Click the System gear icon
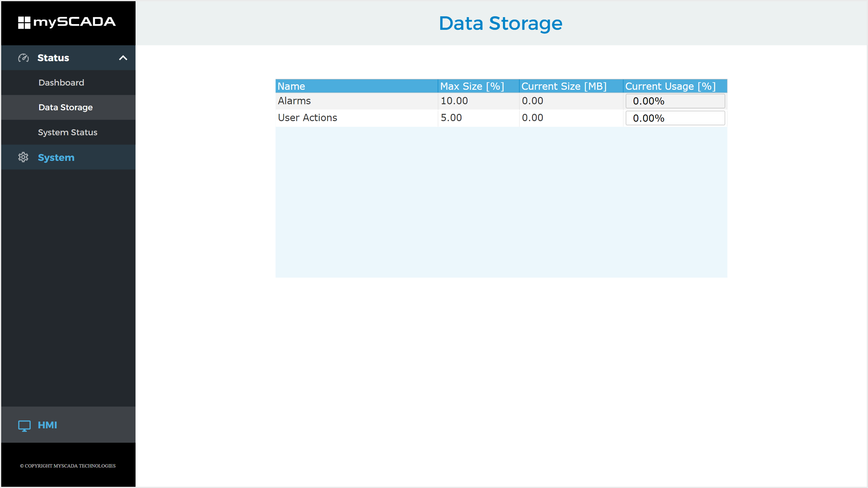This screenshot has height=488, width=868. [x=23, y=157]
